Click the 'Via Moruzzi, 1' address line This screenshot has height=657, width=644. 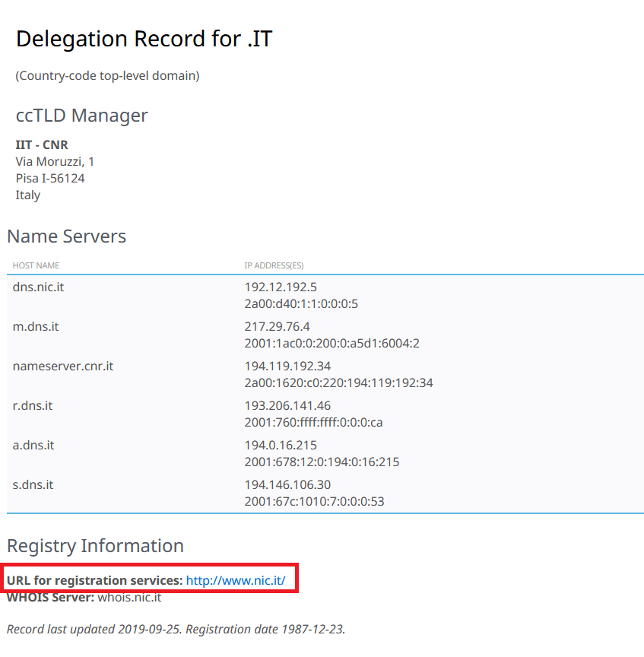pos(55,161)
